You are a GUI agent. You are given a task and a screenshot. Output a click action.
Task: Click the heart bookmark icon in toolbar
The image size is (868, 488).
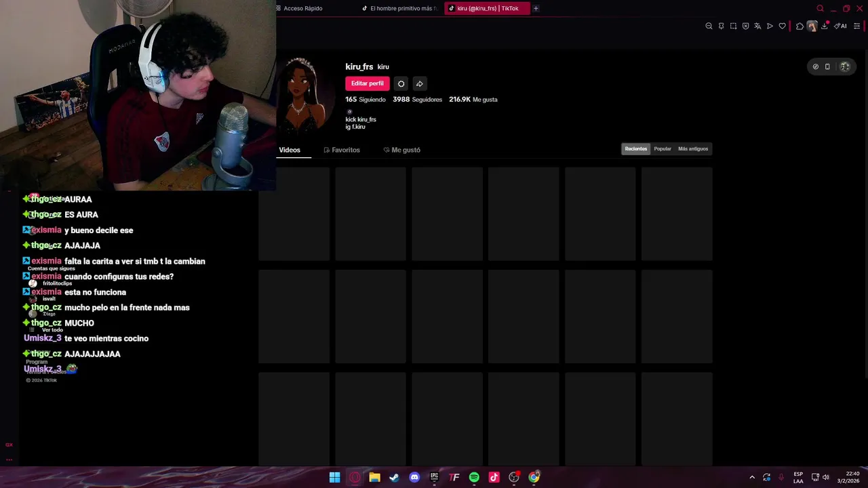pyautogui.click(x=782, y=26)
